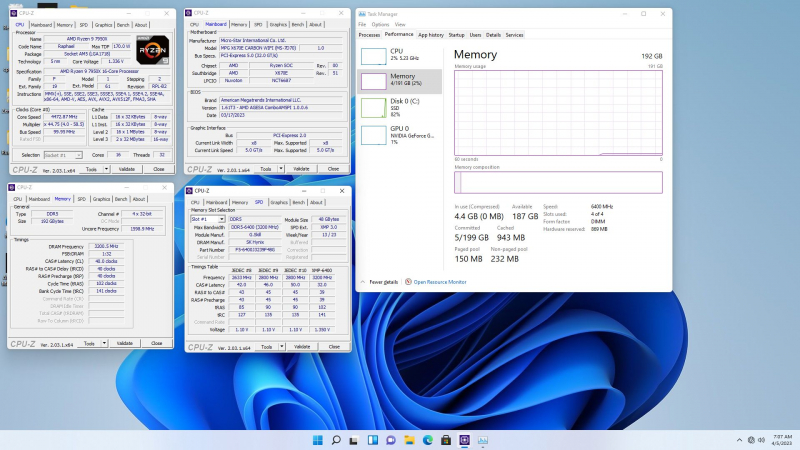Click Validate button in CPU-Z Memory window

tap(126, 343)
